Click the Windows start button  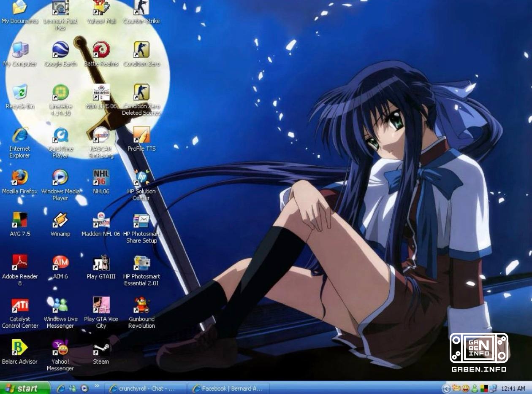click(x=24, y=388)
